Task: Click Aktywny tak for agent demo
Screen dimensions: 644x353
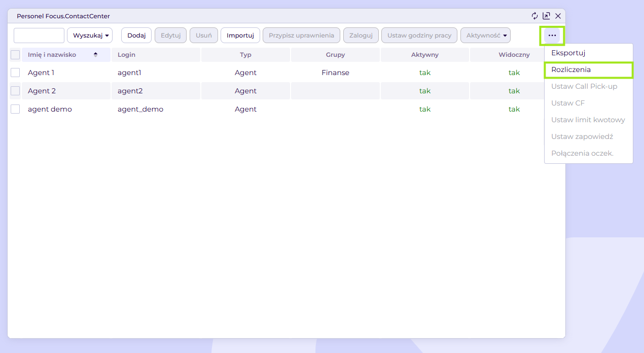Action: (x=425, y=109)
